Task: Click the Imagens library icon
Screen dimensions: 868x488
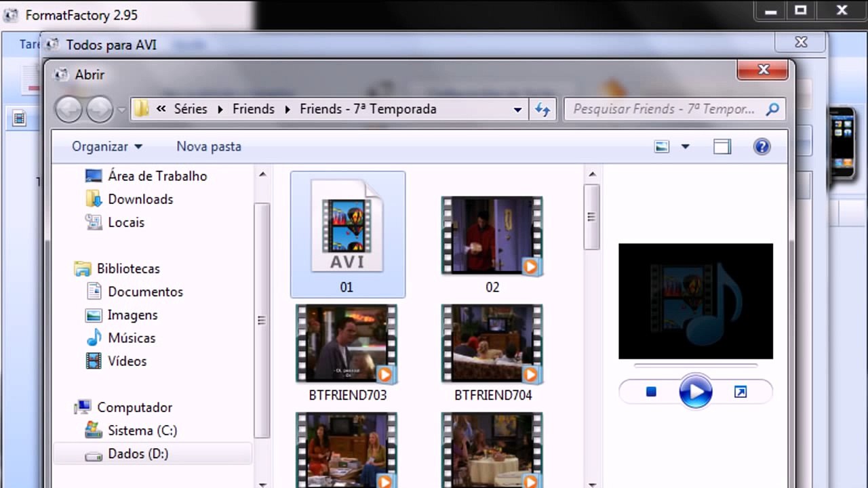Action: click(x=94, y=315)
